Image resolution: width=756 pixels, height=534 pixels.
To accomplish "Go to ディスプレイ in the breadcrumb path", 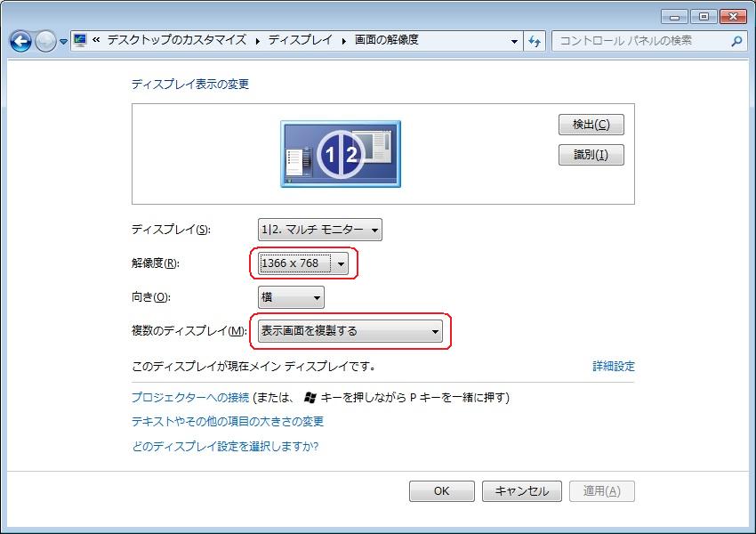I will click(x=300, y=40).
